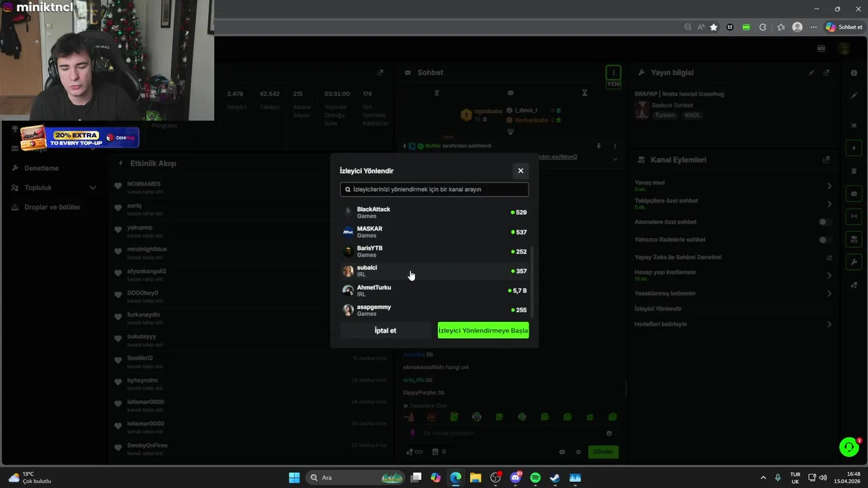Expand Yasaklanmış kelimeler setting
Screen dimensions: 868x488
pyautogui.click(x=829, y=293)
